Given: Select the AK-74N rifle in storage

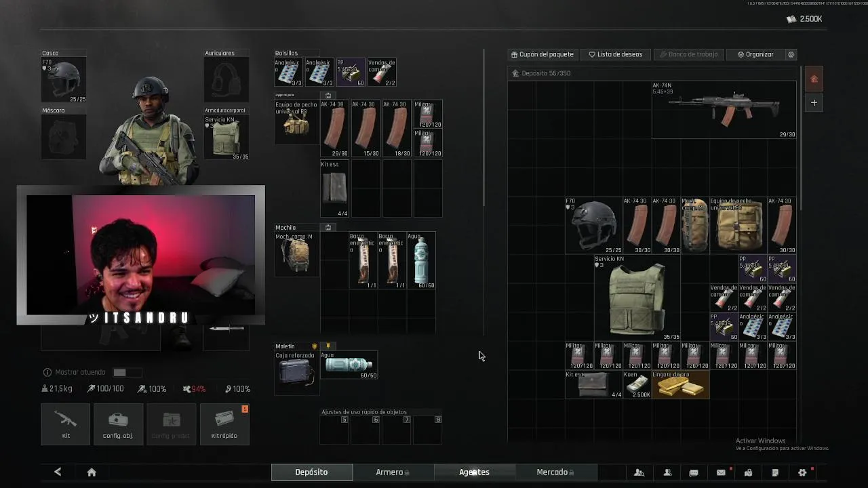Looking at the screenshot, I should click(724, 110).
